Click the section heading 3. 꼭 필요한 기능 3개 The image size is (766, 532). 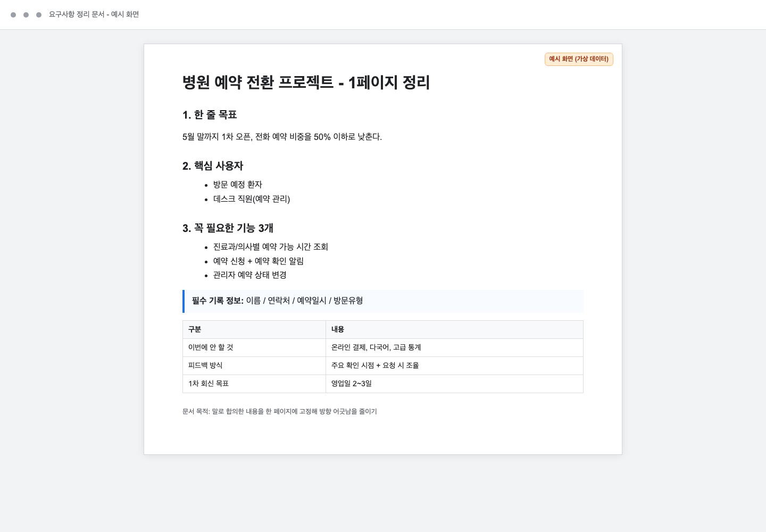[x=228, y=228]
